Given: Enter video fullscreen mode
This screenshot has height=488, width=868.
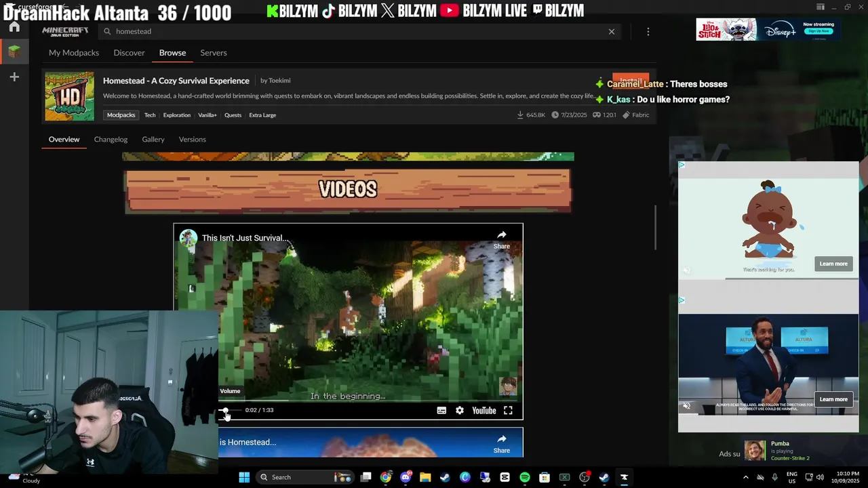Looking at the screenshot, I should click(508, 411).
